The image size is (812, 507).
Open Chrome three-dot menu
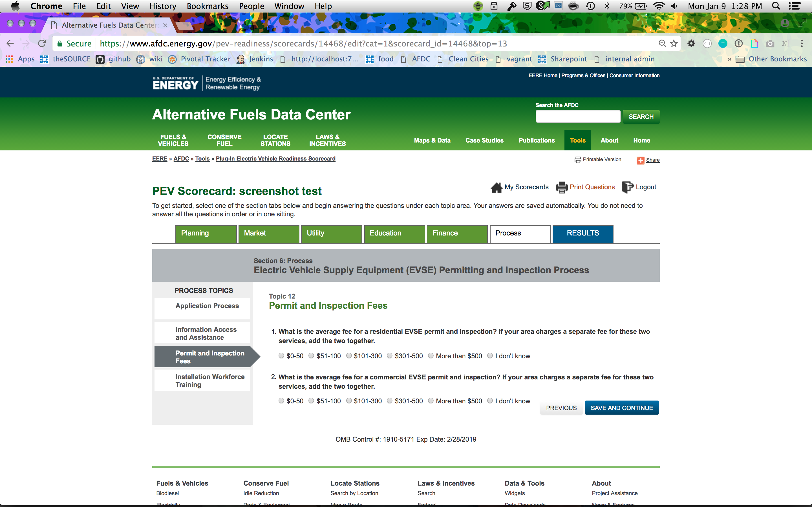802,44
